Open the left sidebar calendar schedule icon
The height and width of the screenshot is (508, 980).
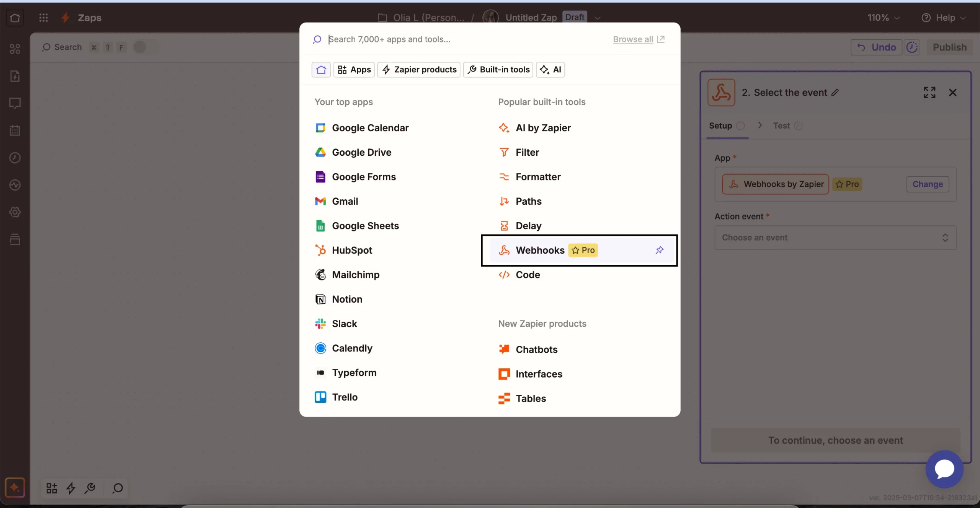15,130
